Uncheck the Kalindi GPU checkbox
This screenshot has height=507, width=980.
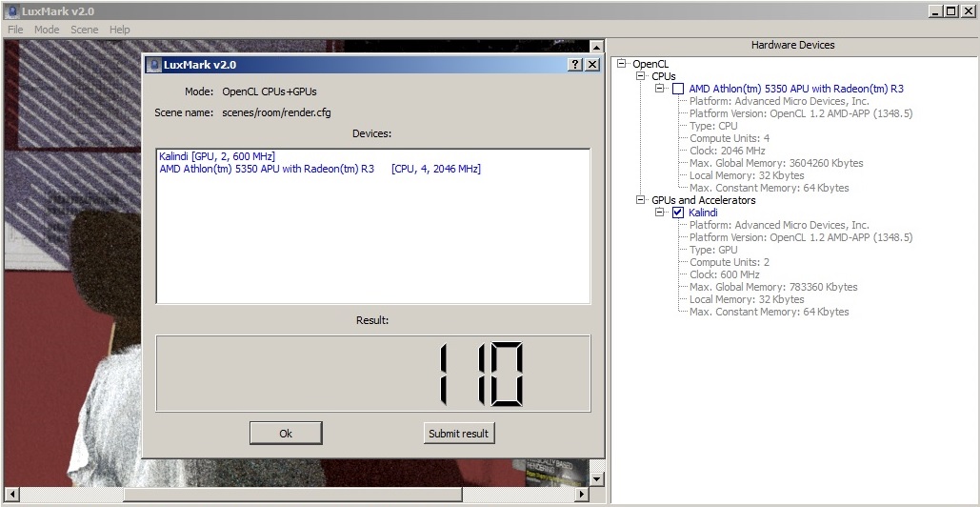[678, 213]
